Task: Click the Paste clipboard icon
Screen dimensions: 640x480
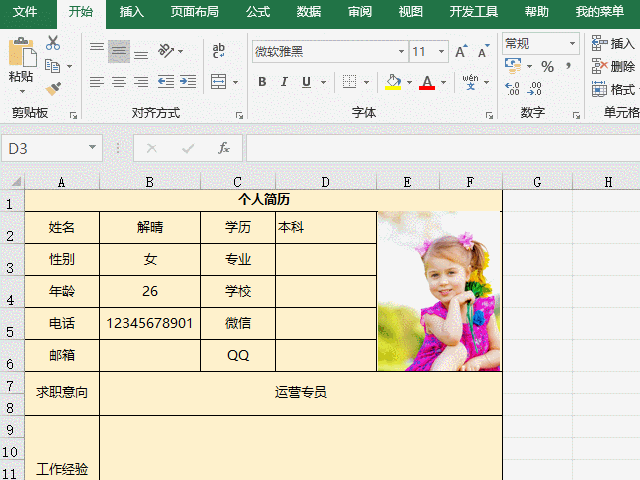Action: (x=22, y=52)
